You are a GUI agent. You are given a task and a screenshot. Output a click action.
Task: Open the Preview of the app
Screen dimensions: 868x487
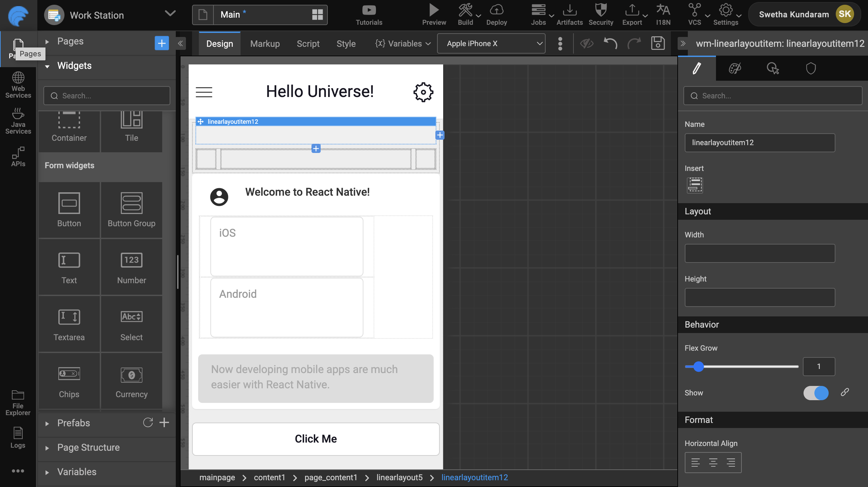433,14
